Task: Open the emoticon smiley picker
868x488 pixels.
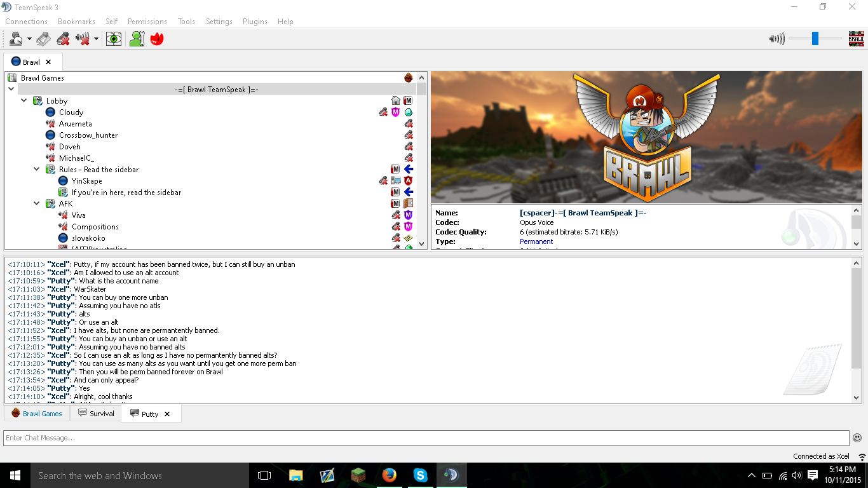Action: [858, 438]
